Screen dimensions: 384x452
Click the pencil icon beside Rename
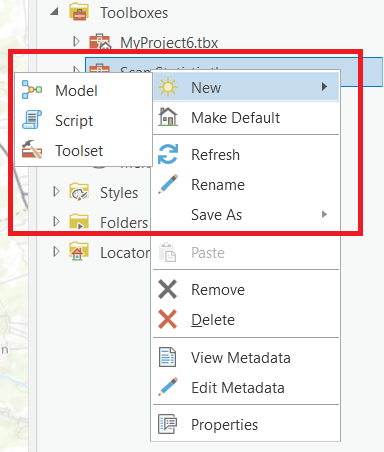[168, 184]
